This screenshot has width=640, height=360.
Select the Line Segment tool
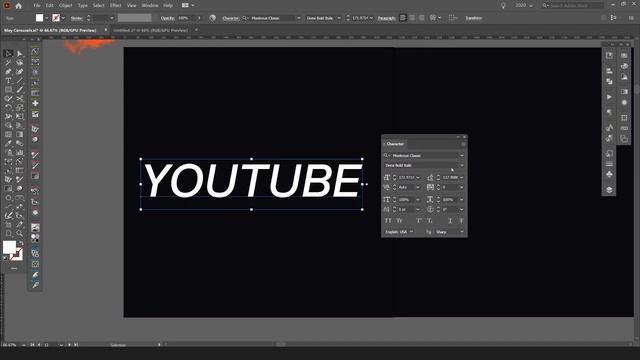click(20, 81)
